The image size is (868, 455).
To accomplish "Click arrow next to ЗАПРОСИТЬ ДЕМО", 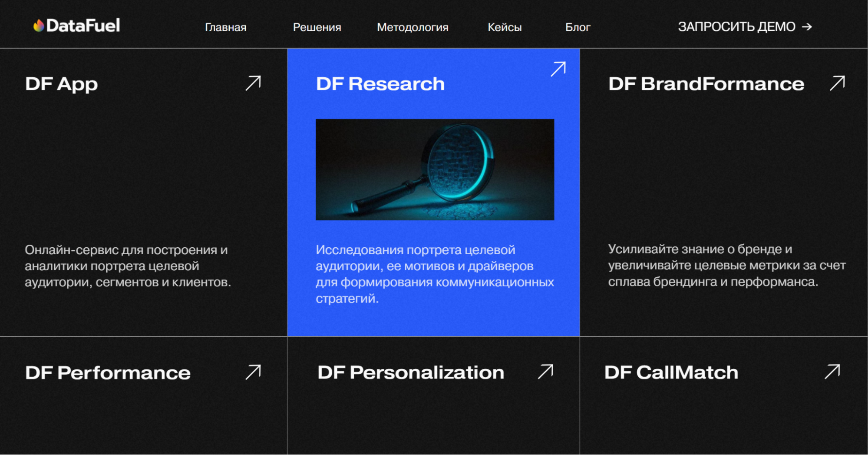I will 807,27.
